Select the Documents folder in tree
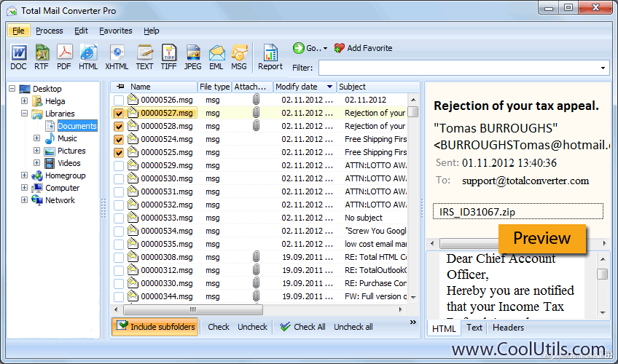618x364 pixels. 77,126
